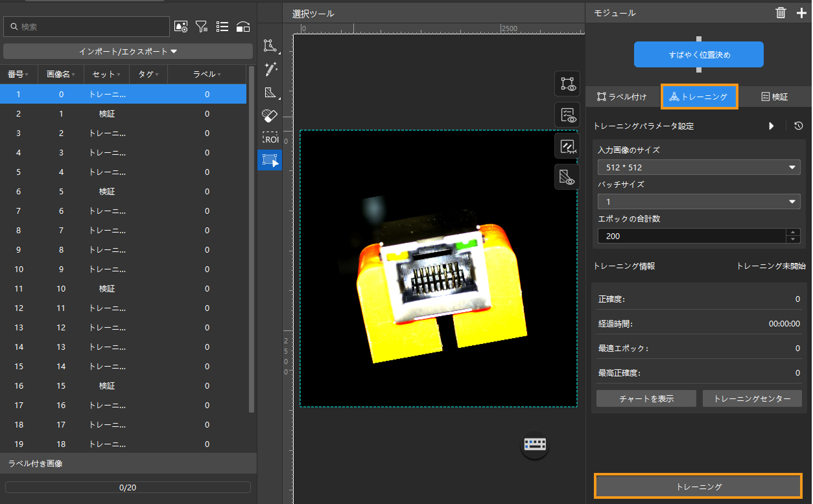Expand the インポート/エクスポート dropdown

(x=128, y=51)
